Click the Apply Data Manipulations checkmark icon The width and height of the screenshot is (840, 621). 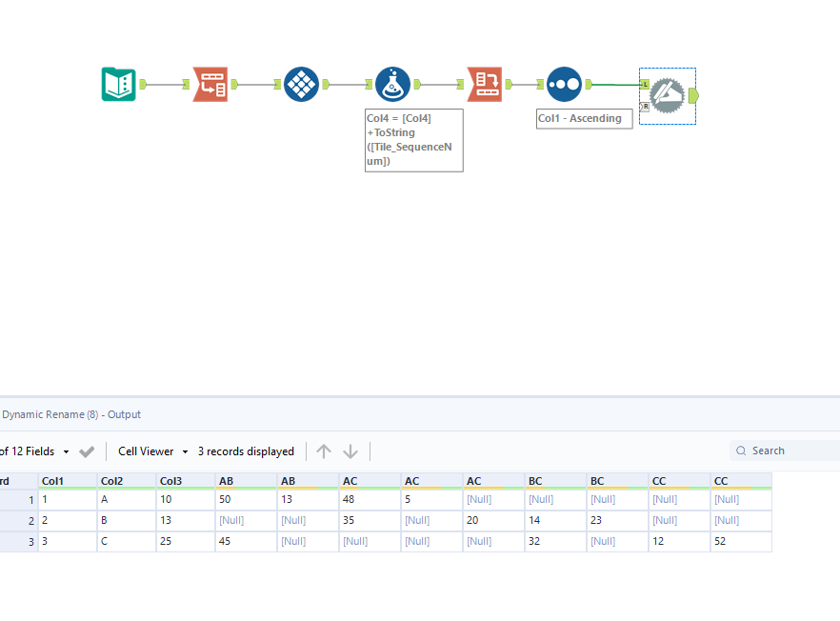click(x=87, y=451)
